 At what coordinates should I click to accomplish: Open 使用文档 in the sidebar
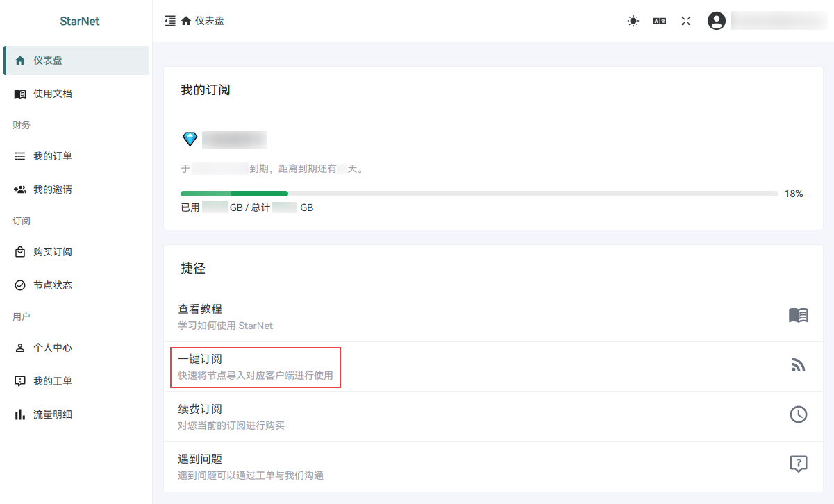53,94
